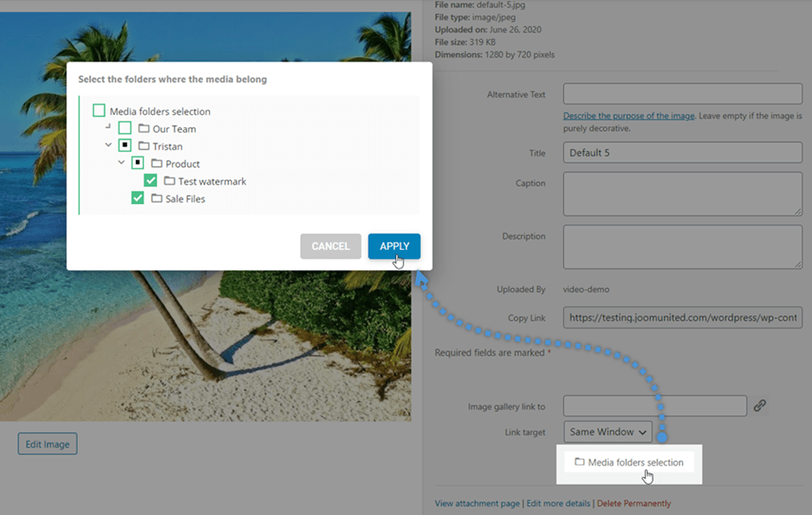Click the Tristan folder icon
Screen dimensions: 812x515
[x=143, y=147]
